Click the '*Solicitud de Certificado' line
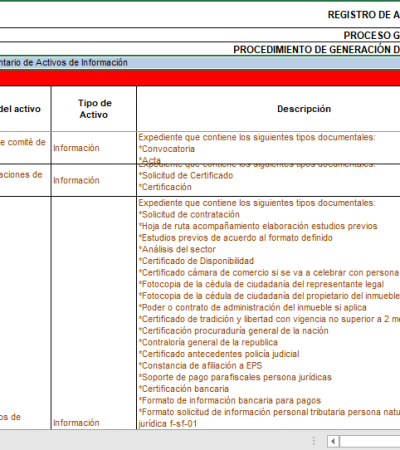Image resolution: width=400 pixels, height=450 pixels. click(x=186, y=175)
